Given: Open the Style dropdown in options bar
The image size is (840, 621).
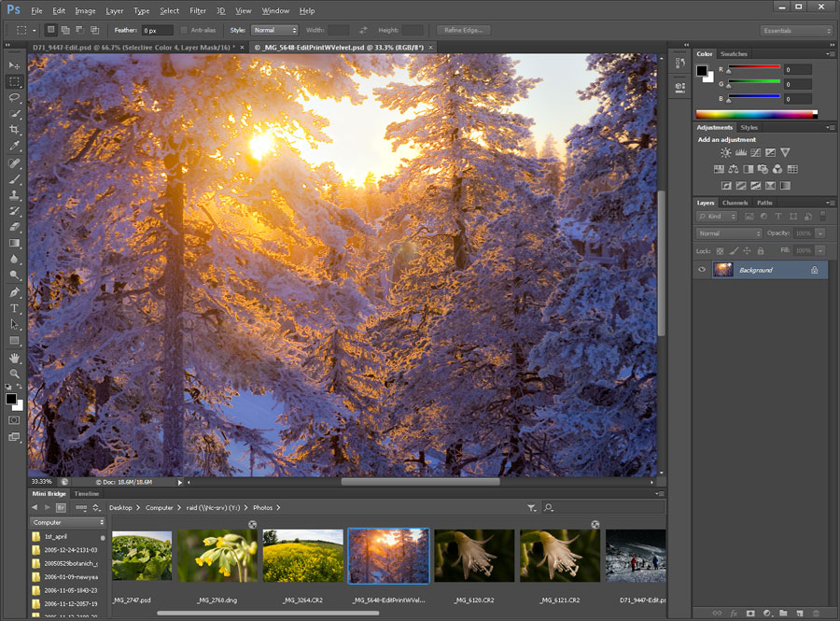Looking at the screenshot, I should tap(274, 30).
